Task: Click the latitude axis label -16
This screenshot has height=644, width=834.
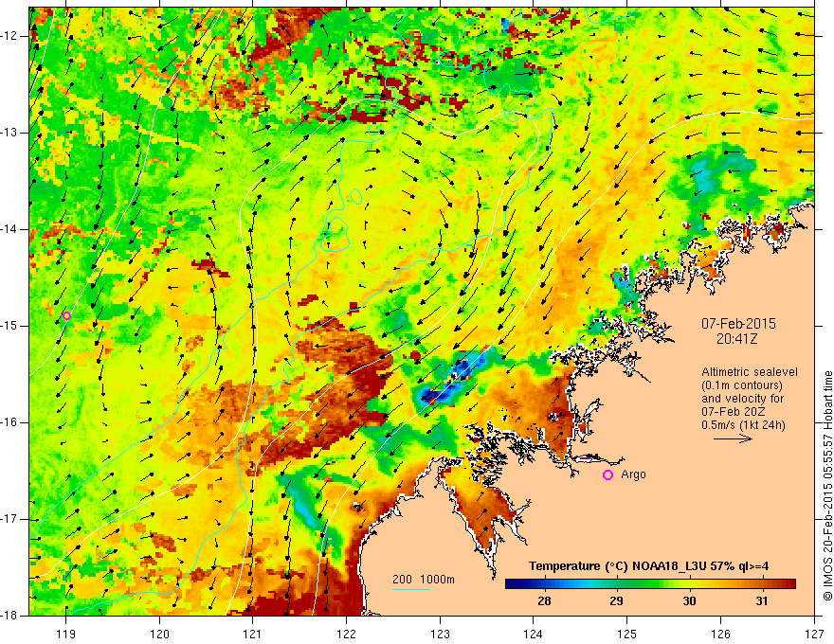Action: pos(10,422)
